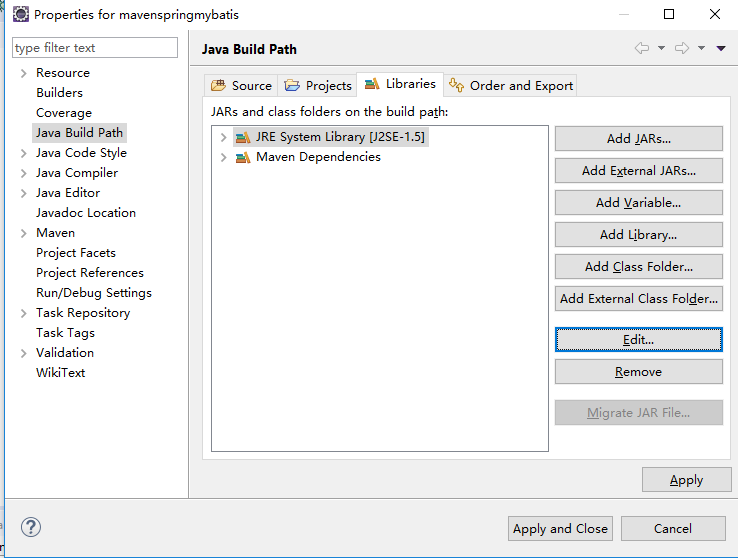The height and width of the screenshot is (558, 738).
Task: Close the Properties window
Action: coord(714,14)
